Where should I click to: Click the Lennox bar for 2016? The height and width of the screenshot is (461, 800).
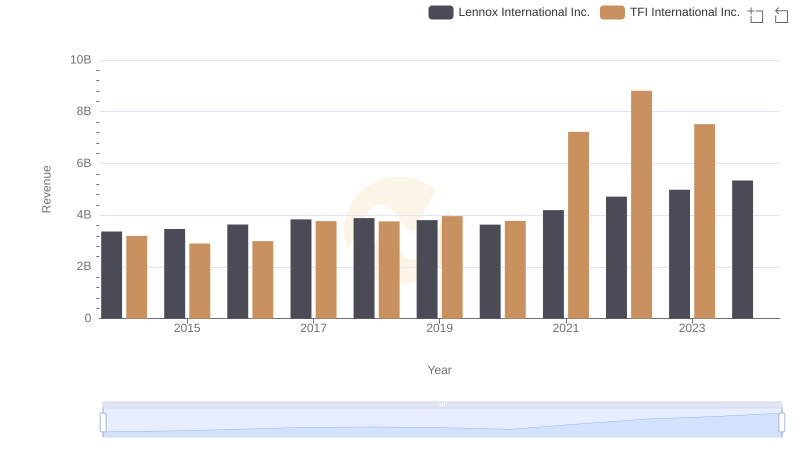238,271
